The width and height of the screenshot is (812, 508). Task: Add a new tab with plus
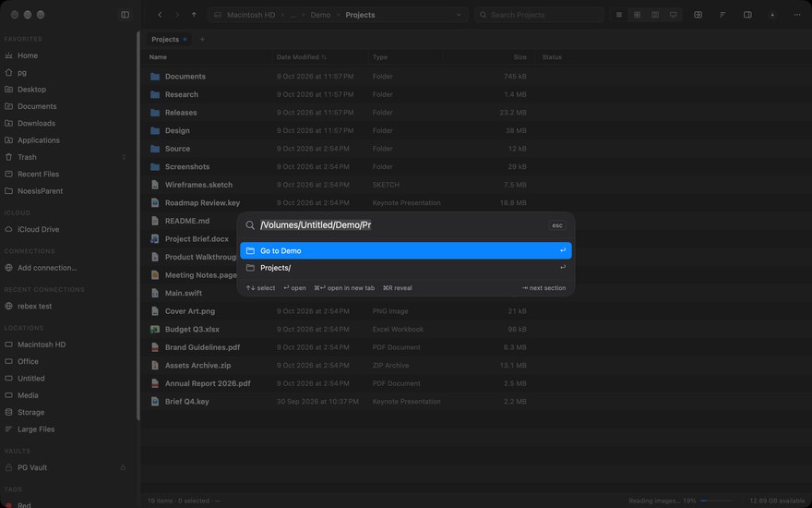(202, 40)
